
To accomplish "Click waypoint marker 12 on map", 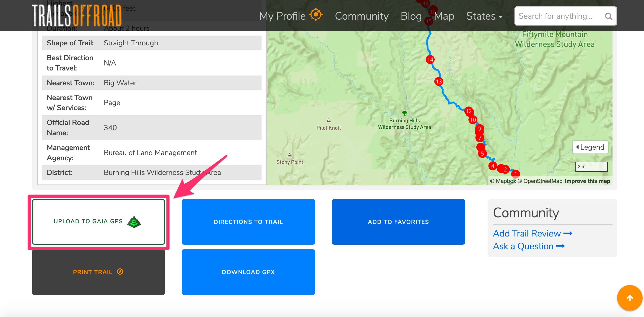I will [468, 111].
